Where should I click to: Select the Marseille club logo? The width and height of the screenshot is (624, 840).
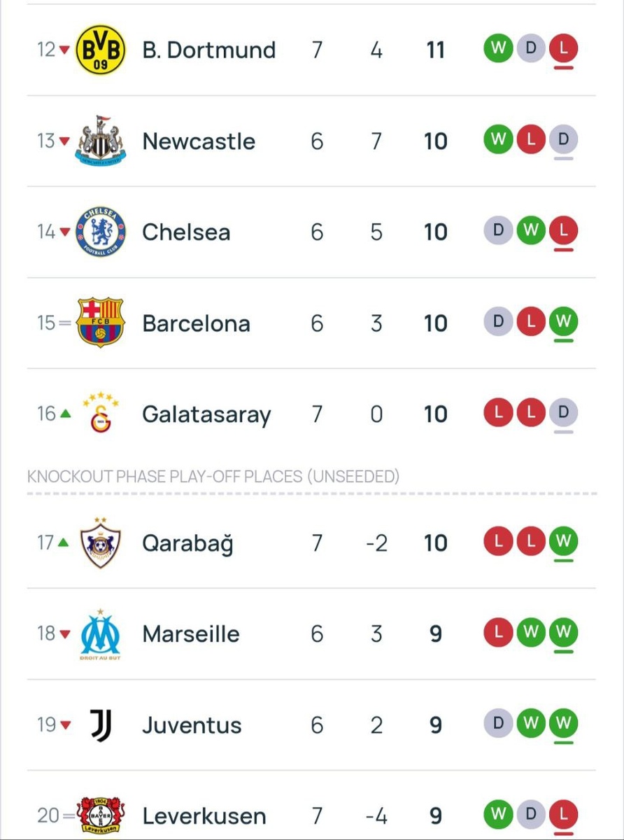pos(100,634)
